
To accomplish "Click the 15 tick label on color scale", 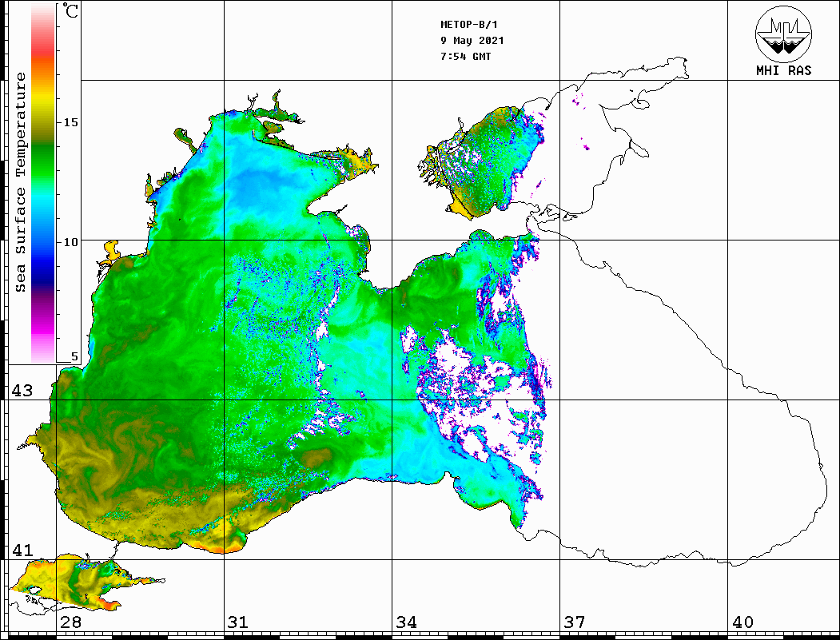I will point(70,122).
